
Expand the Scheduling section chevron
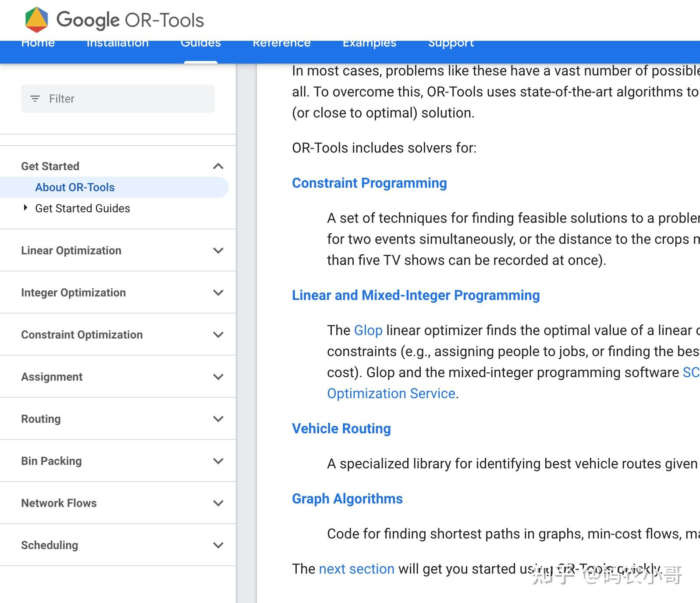[218, 545]
